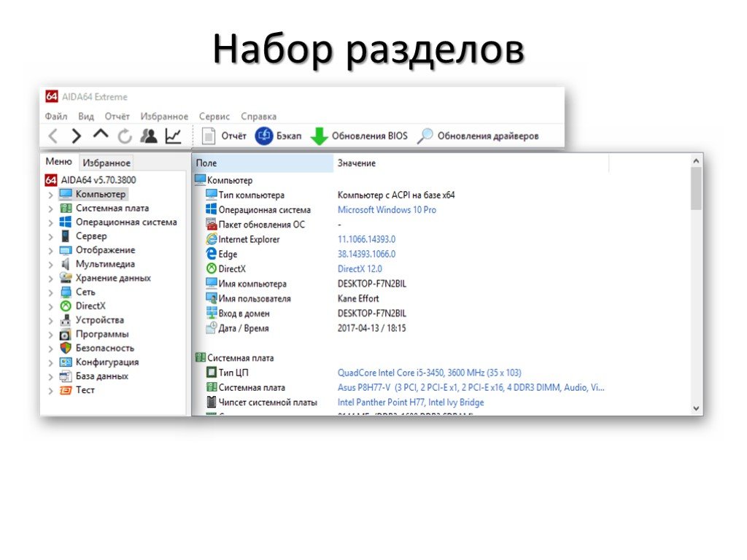The width and height of the screenshot is (747, 560).
Task: Click the Хранение данных icon in the tree
Action: tap(66, 278)
